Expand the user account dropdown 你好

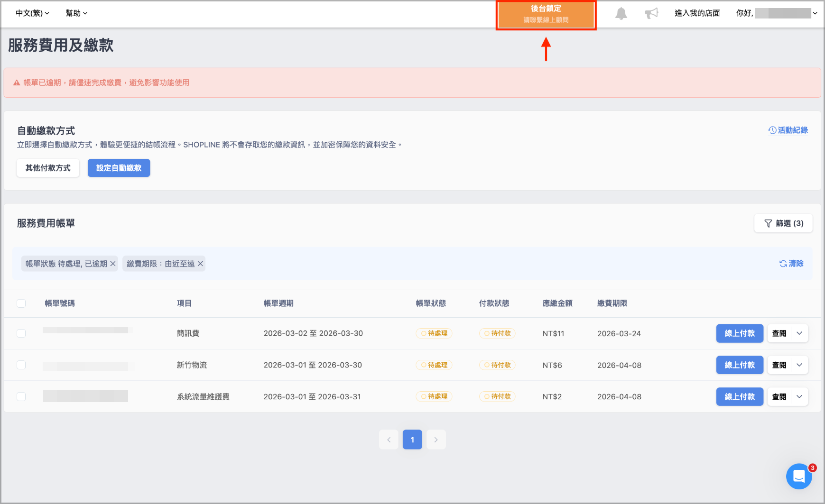(777, 13)
